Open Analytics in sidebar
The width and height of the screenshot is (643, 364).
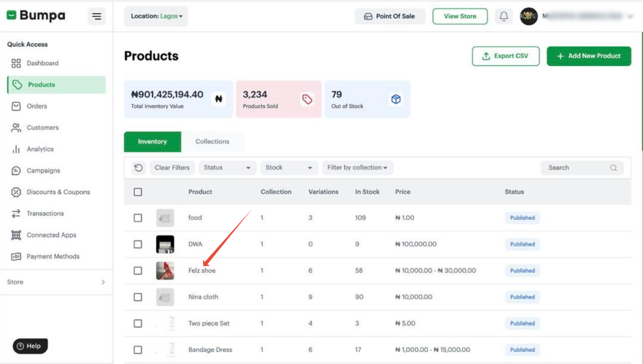click(x=57, y=149)
